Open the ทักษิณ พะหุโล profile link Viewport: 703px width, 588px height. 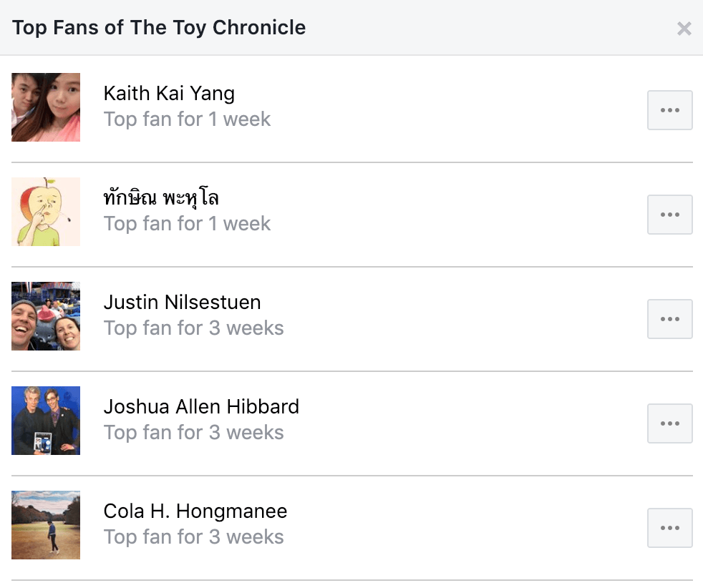tap(161, 198)
